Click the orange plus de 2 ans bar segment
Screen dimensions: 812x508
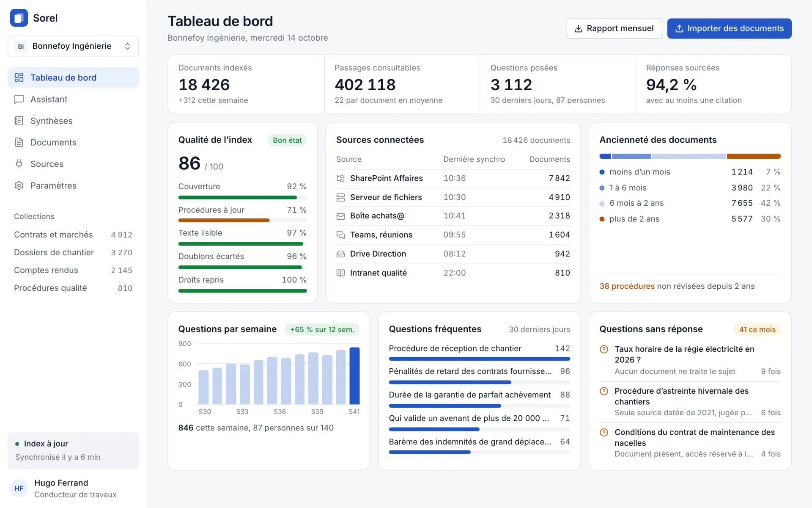pyautogui.click(x=754, y=156)
